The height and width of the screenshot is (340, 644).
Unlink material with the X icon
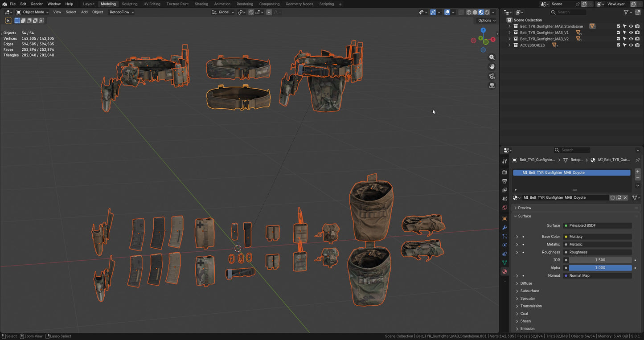tap(625, 198)
